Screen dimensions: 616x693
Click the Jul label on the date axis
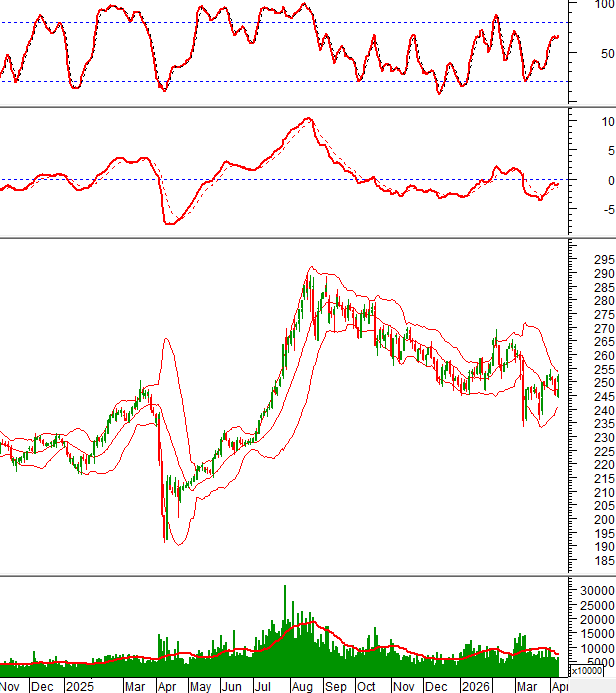coord(265,687)
